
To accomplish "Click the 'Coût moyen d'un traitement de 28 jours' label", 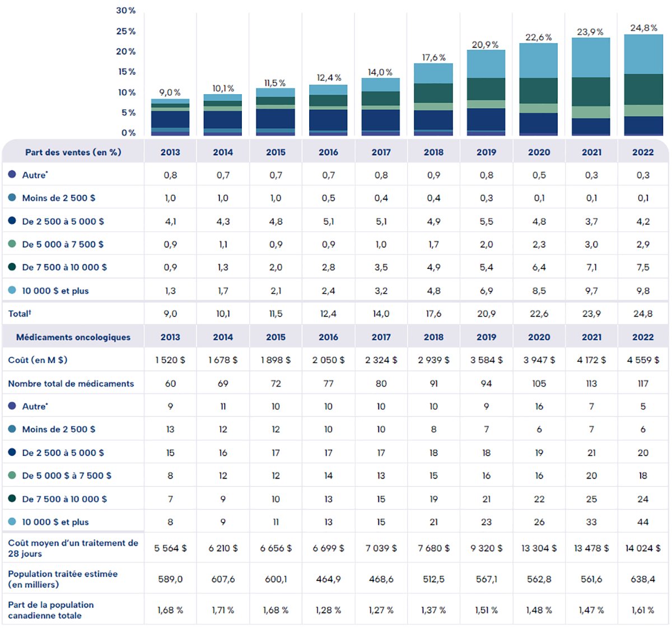I will coord(73,548).
